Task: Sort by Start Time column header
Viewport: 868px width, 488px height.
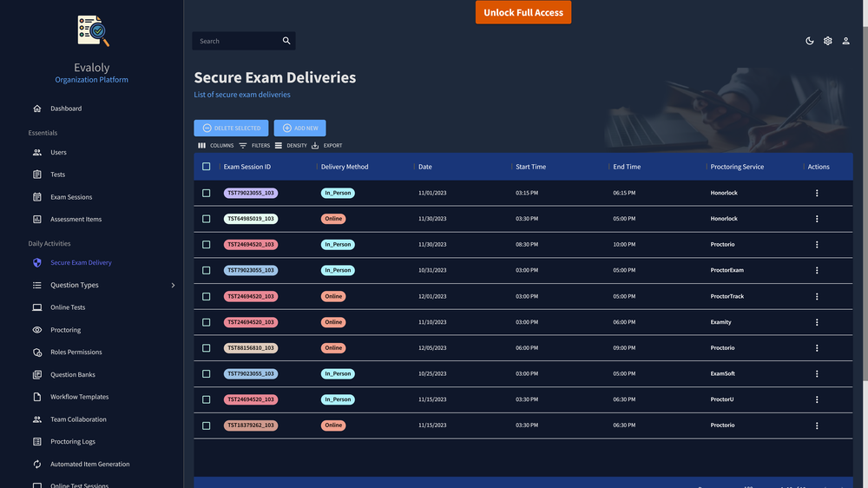Action: coord(530,167)
